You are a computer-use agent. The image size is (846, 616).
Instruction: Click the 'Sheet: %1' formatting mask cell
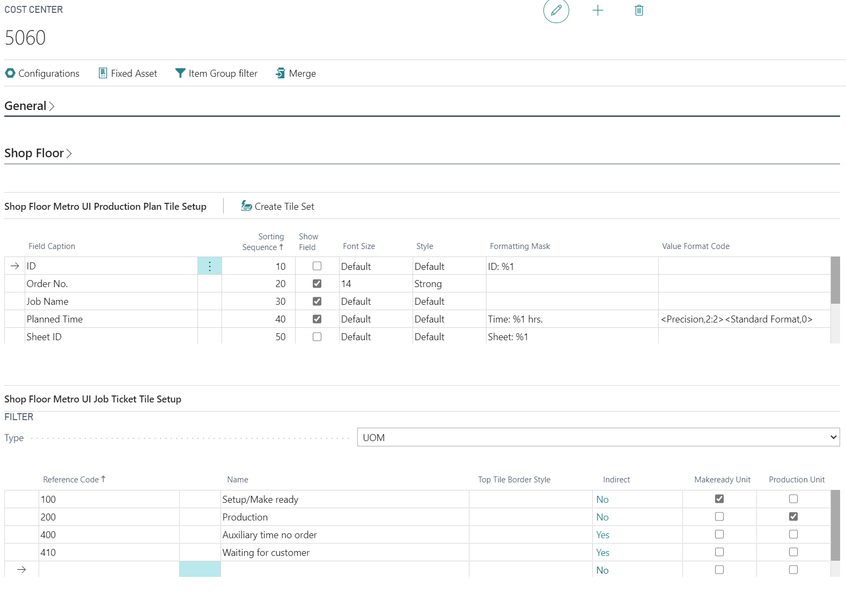[x=572, y=337]
